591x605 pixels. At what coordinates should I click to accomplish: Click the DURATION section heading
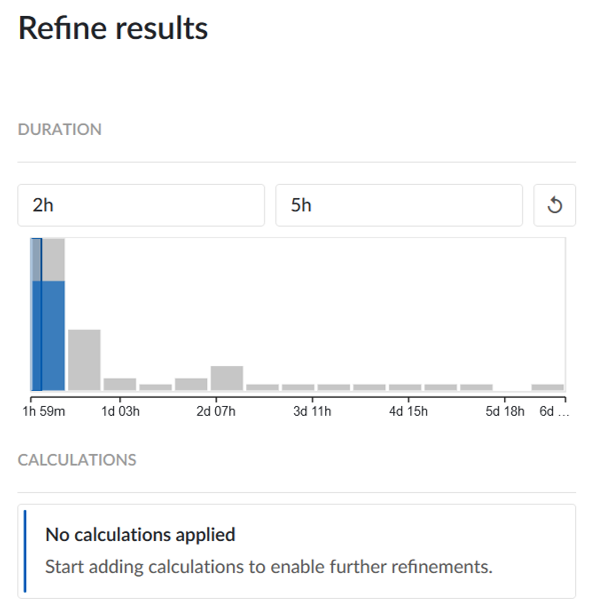[60, 130]
